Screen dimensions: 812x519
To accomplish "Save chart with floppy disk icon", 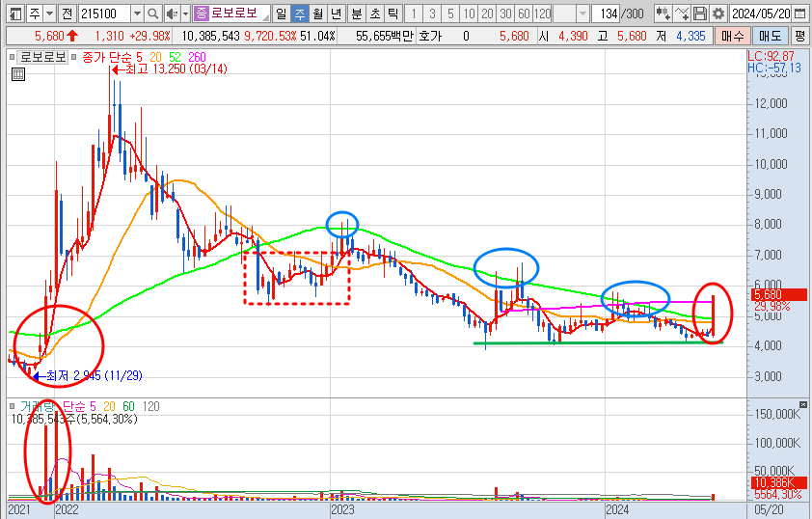I will point(699,14).
